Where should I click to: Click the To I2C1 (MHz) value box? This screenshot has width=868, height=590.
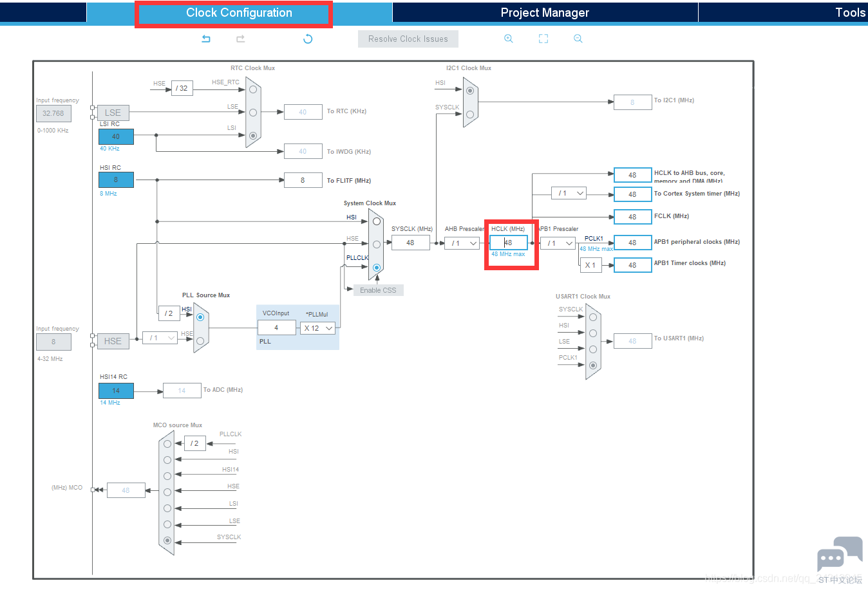point(632,102)
